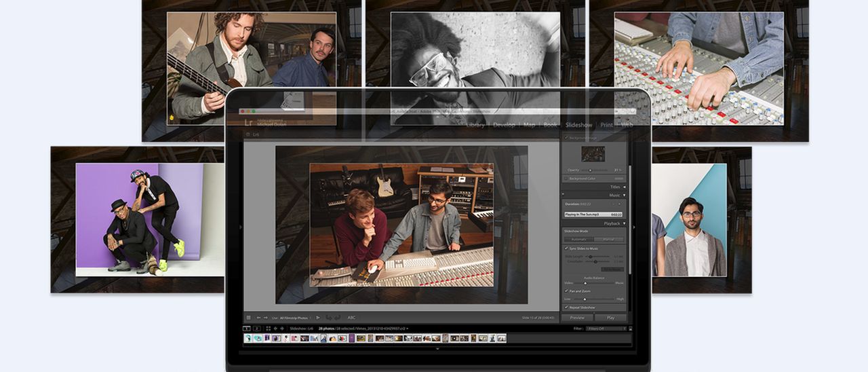
Task: Select the first filmstrip thumbnail
Action: 248,338
